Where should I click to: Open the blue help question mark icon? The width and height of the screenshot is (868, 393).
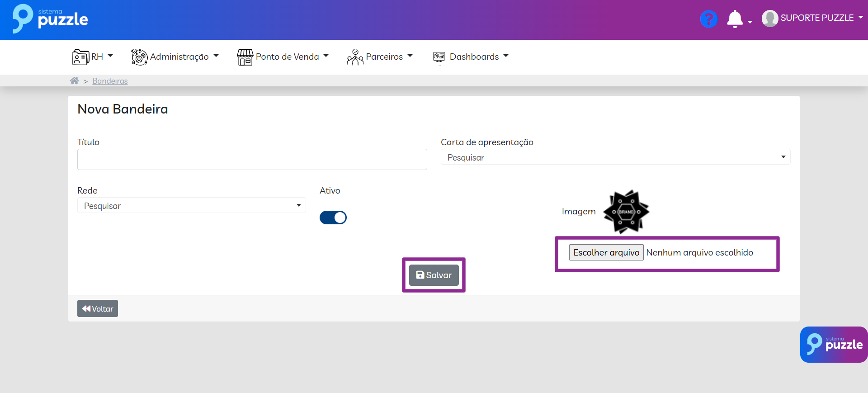pos(708,19)
